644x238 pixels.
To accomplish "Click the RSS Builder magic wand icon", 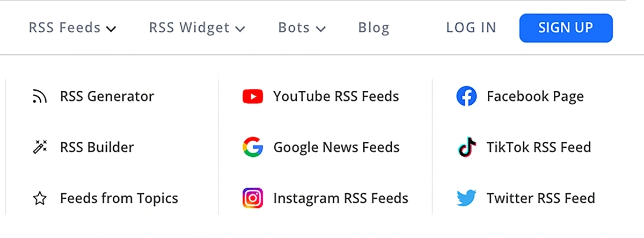I will [40, 147].
